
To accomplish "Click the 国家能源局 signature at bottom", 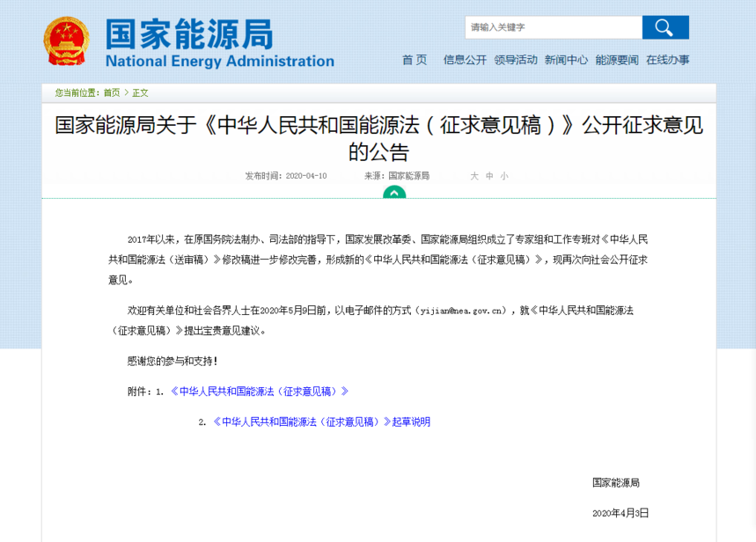I will [x=616, y=483].
